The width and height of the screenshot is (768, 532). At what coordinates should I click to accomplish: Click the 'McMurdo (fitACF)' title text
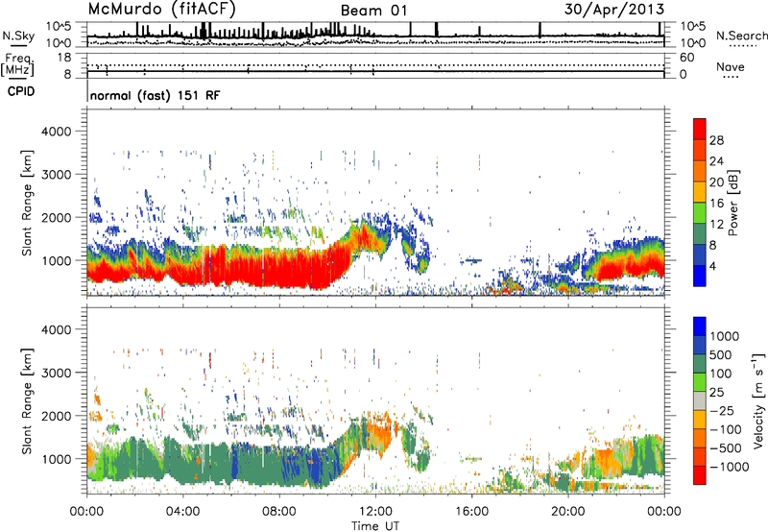click(x=162, y=10)
